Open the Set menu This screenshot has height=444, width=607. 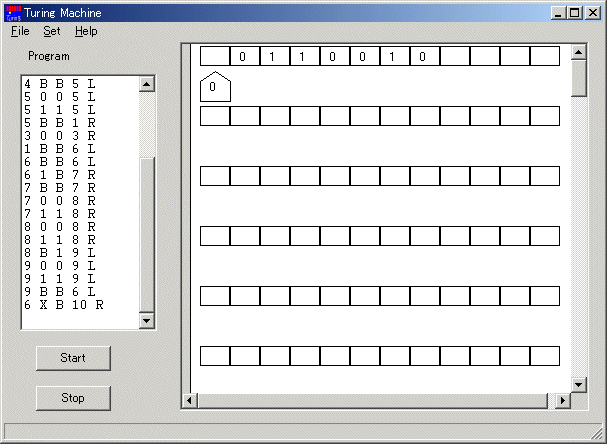pos(51,31)
